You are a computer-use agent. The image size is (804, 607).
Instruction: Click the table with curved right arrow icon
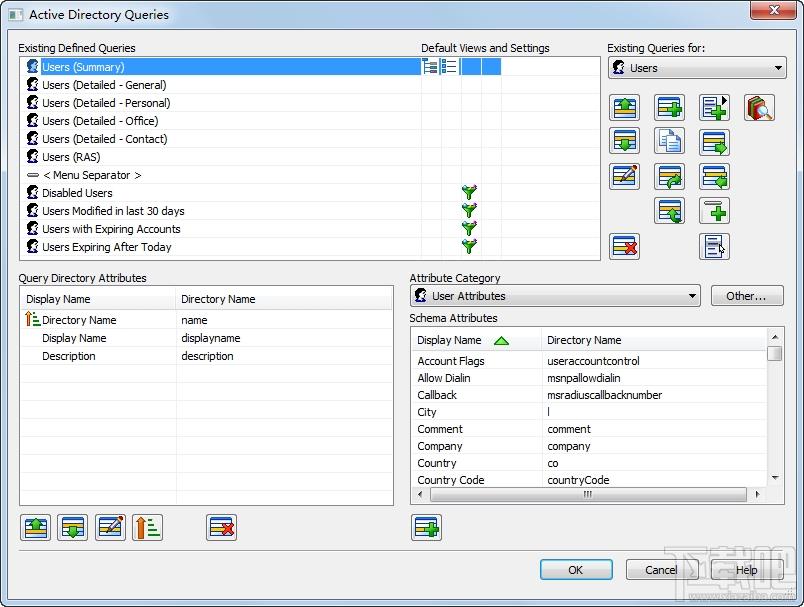[670, 177]
